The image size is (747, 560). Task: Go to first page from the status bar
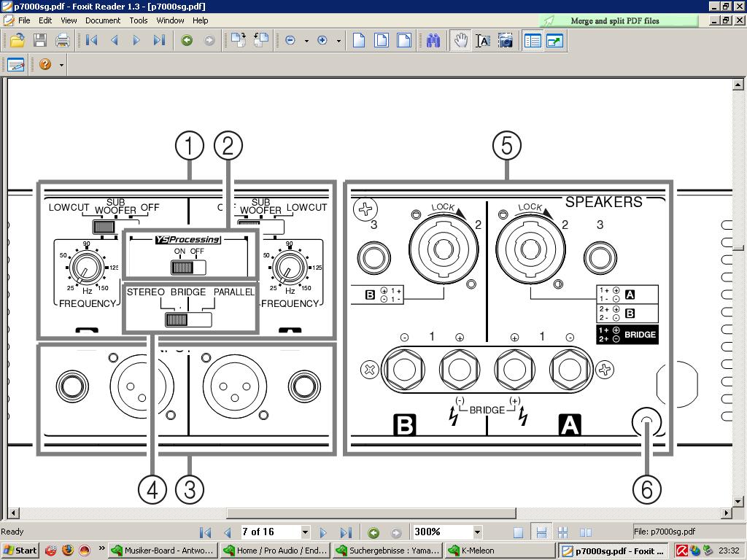tap(205, 532)
